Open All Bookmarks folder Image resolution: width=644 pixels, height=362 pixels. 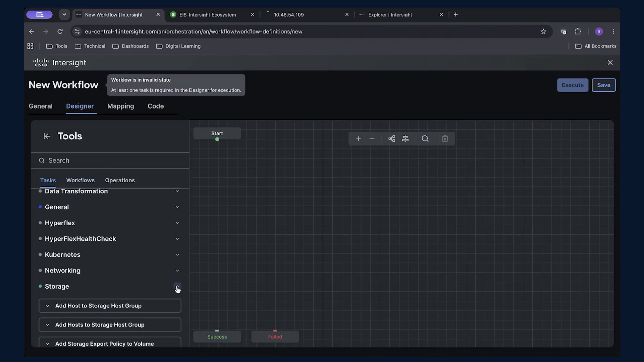pos(596,46)
